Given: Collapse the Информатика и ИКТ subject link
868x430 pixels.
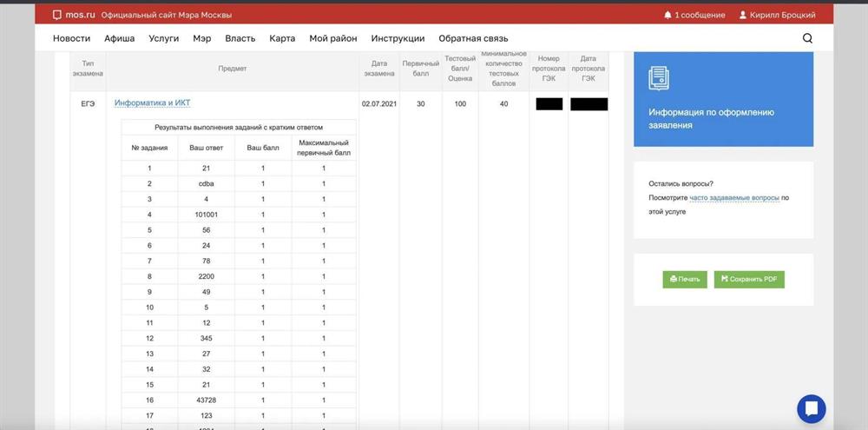Looking at the screenshot, I should click(x=152, y=103).
